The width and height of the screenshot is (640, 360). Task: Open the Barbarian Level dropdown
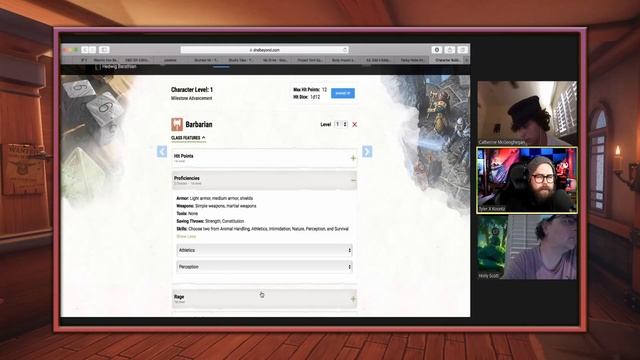[341, 124]
